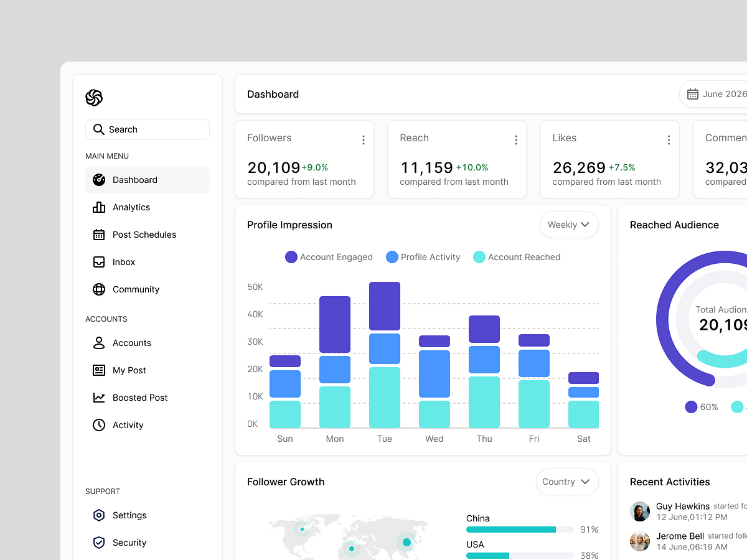Open the Security shield icon
Screen dimensions: 747x560
99,542
